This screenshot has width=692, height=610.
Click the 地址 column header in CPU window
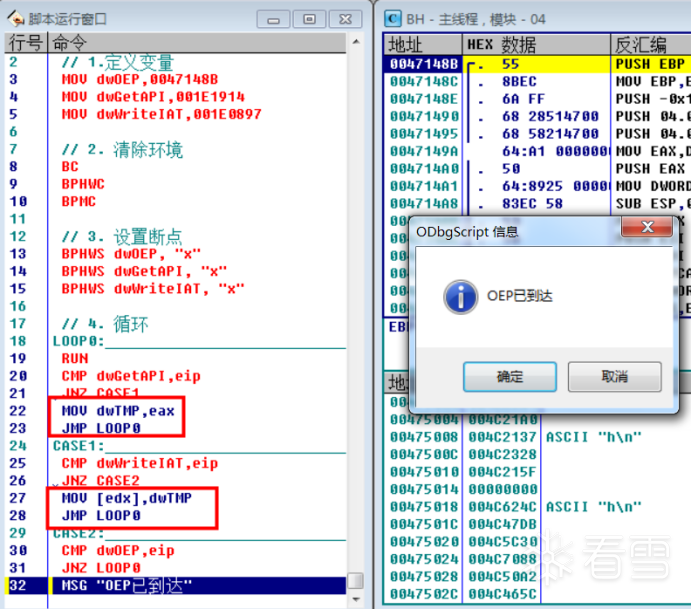point(423,45)
